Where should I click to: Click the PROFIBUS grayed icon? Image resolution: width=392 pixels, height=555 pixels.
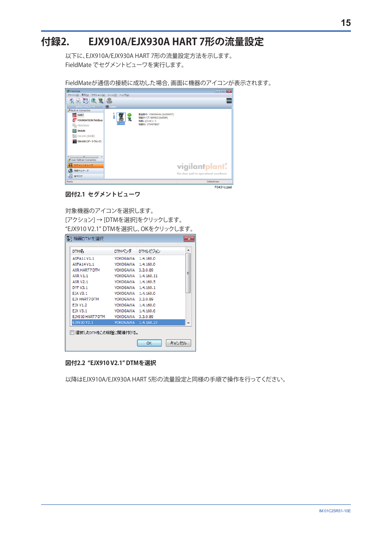(74, 126)
